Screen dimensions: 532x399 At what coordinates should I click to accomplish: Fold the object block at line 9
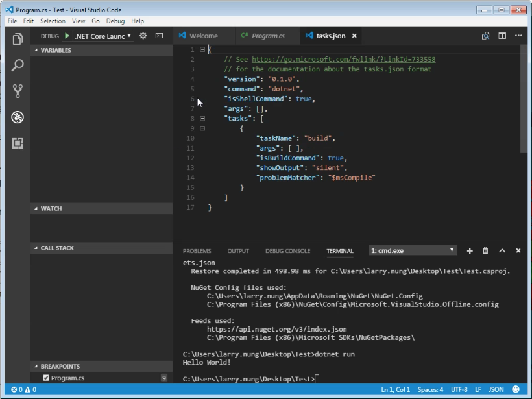[202, 128]
